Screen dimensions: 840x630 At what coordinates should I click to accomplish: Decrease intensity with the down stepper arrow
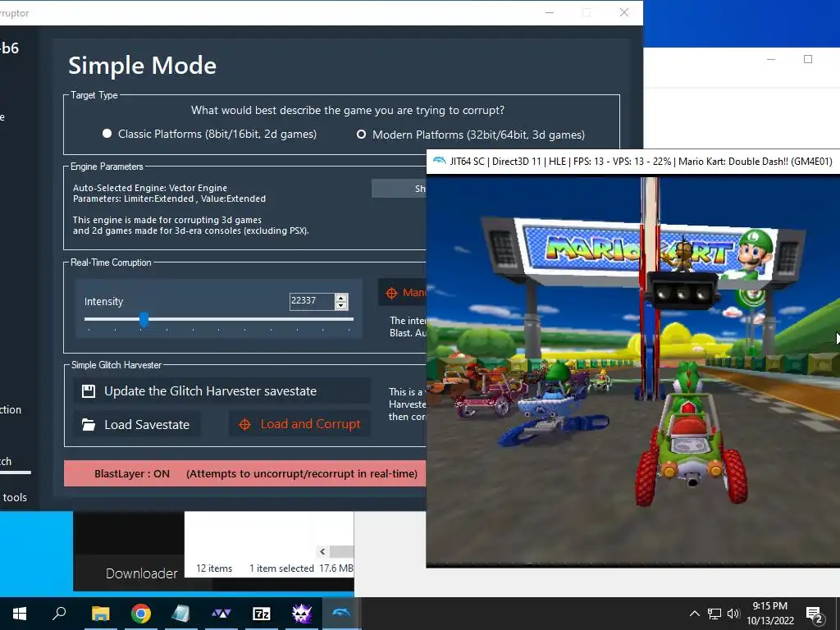[x=341, y=306]
